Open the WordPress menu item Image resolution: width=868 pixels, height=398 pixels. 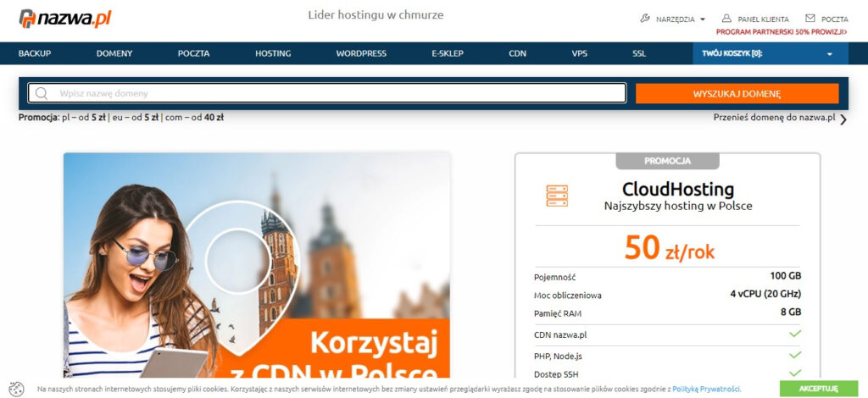360,53
